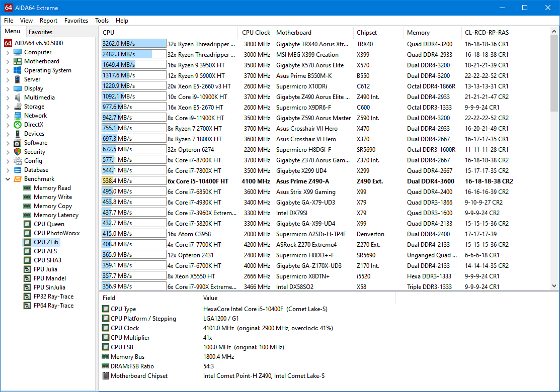Click the Memory Write benchmark icon
This screenshot has width=560, height=392.
(27, 197)
